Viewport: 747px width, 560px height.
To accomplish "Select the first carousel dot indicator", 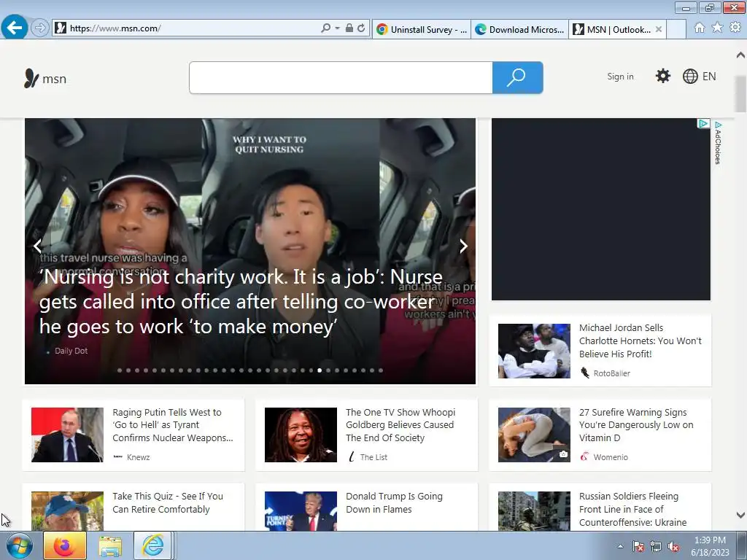I will click(x=120, y=370).
